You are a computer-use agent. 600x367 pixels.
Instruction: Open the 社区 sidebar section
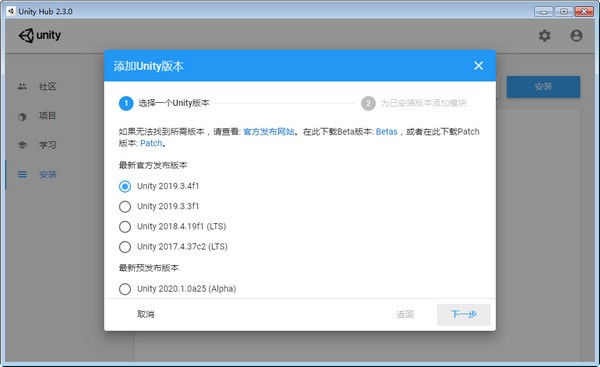[47, 86]
